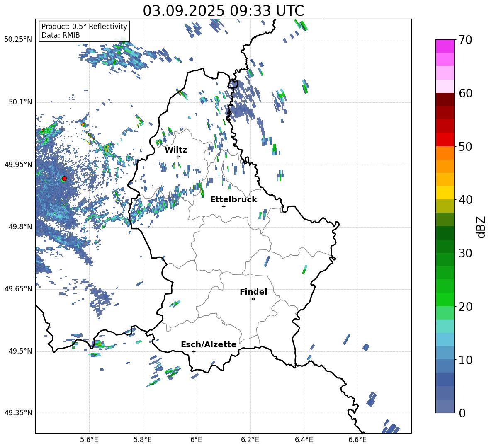This screenshot has height=448, width=491.
Task: Click the 5.8°E longitude label
Action: click(x=143, y=440)
